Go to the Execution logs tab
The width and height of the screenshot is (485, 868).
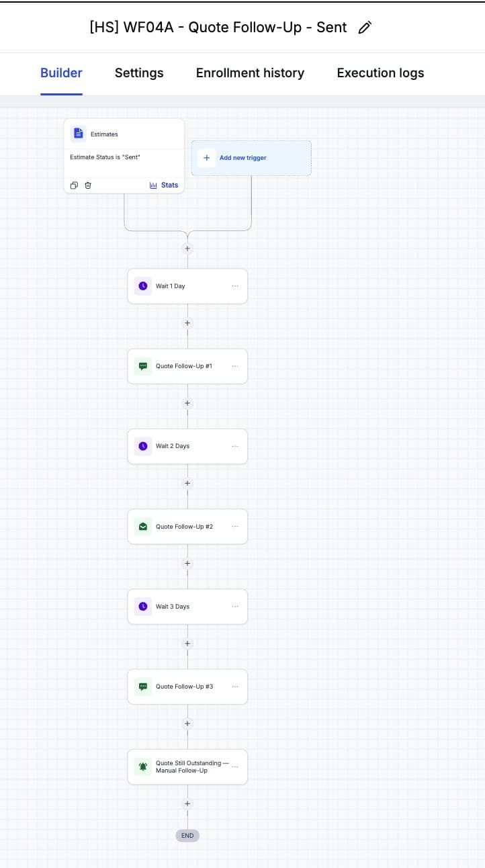380,73
